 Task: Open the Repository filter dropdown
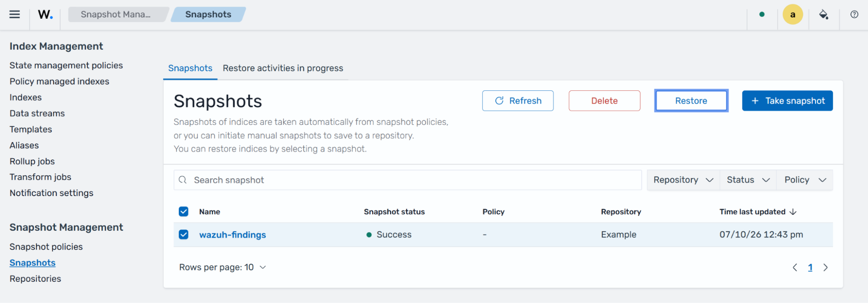[683, 180]
